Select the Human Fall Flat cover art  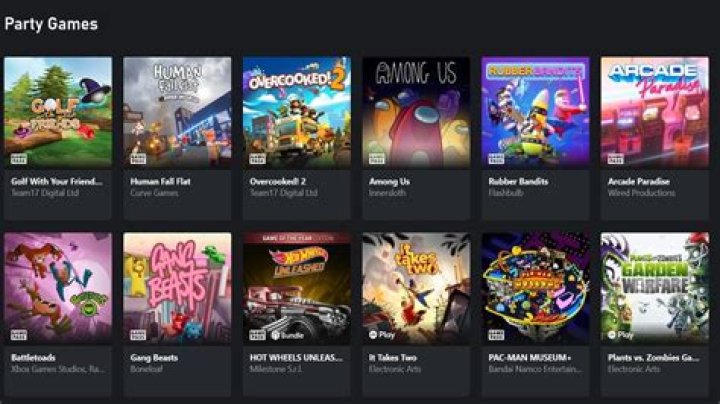coord(177,112)
